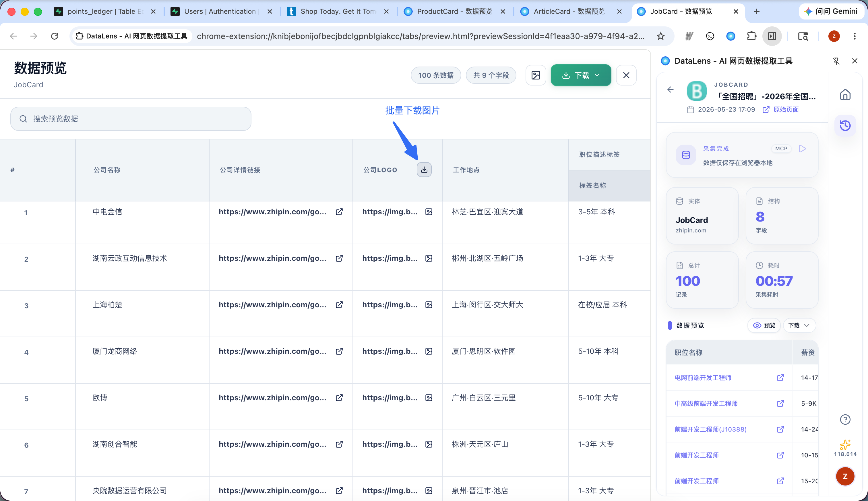Open external link for 欧博 company detail
Image resolution: width=868 pixels, height=501 pixels.
pyautogui.click(x=339, y=398)
